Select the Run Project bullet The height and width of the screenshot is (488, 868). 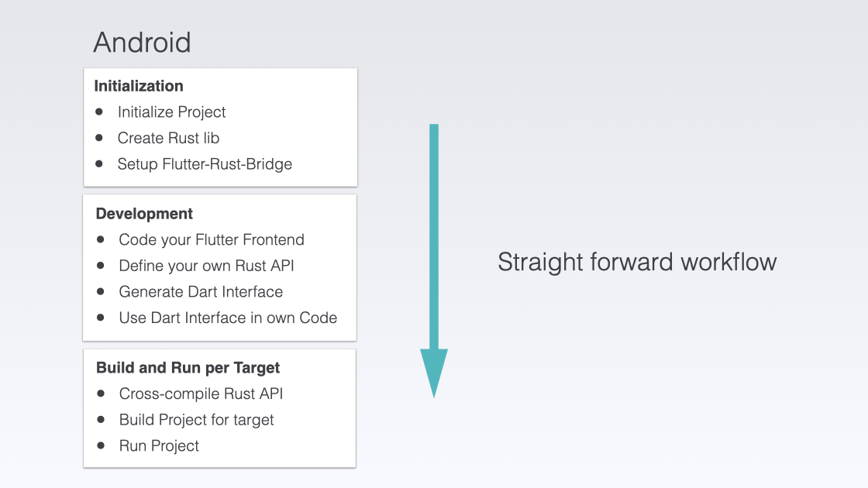(159, 445)
